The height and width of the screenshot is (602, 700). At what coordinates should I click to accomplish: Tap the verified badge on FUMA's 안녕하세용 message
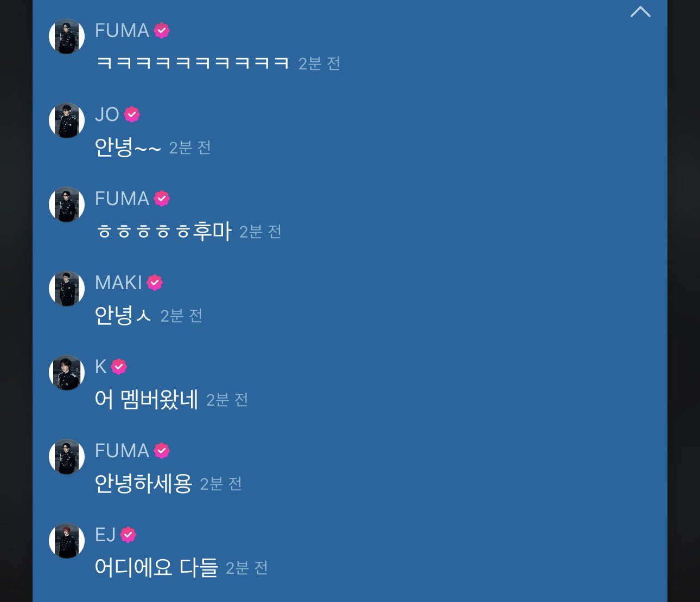click(162, 451)
